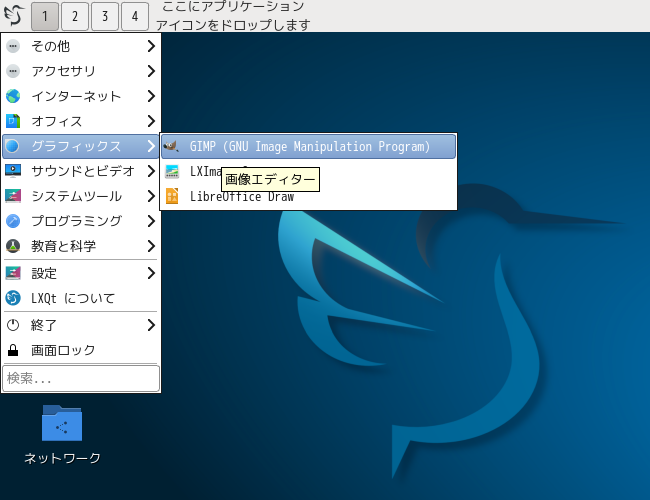The image size is (650, 500).
Task: Expand the オフィス submenu arrow
Action: click(151, 121)
